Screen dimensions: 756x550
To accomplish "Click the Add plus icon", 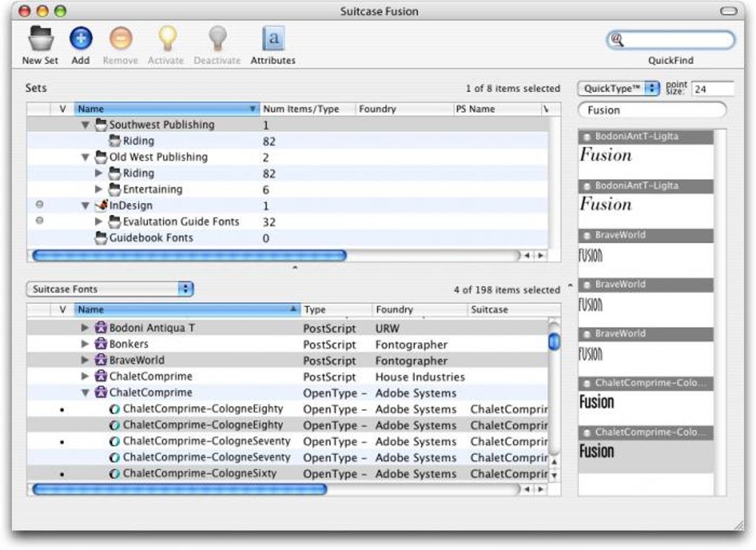I will point(81,38).
